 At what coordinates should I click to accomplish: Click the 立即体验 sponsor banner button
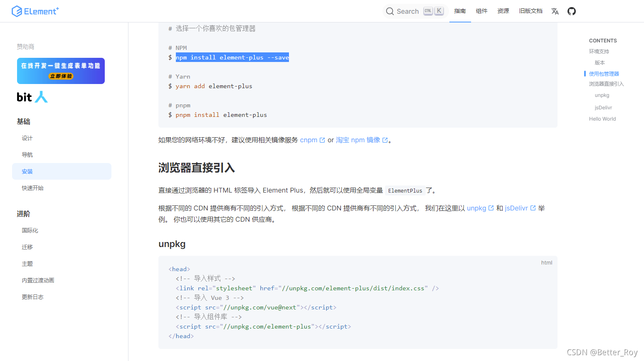tap(61, 77)
